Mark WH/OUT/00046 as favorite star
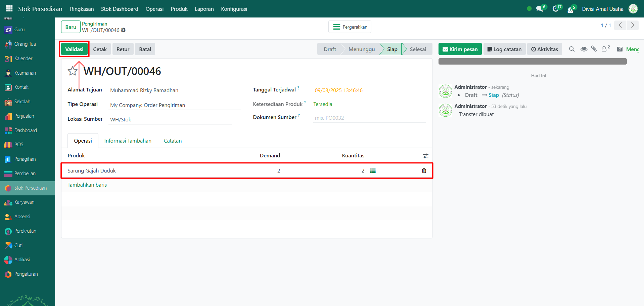 [x=73, y=71]
